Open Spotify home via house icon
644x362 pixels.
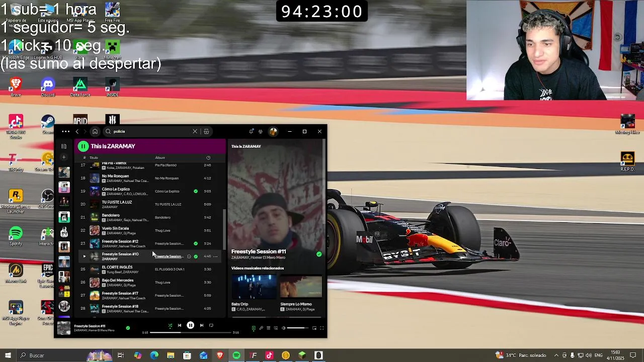(95, 131)
